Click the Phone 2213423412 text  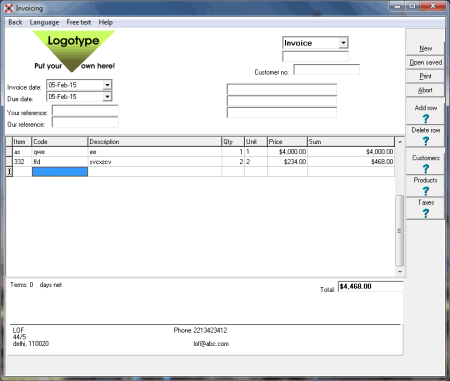pyautogui.click(x=200, y=330)
